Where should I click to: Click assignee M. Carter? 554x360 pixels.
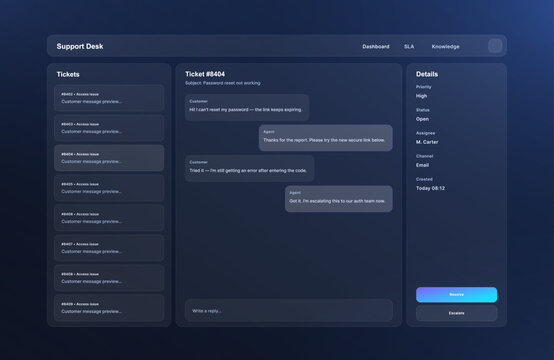[x=427, y=142]
